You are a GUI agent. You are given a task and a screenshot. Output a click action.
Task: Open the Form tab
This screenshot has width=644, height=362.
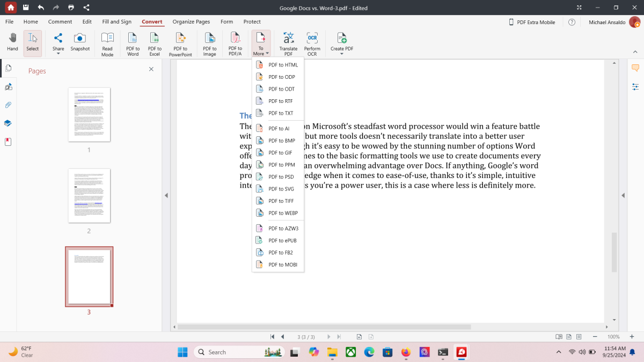coord(227,22)
